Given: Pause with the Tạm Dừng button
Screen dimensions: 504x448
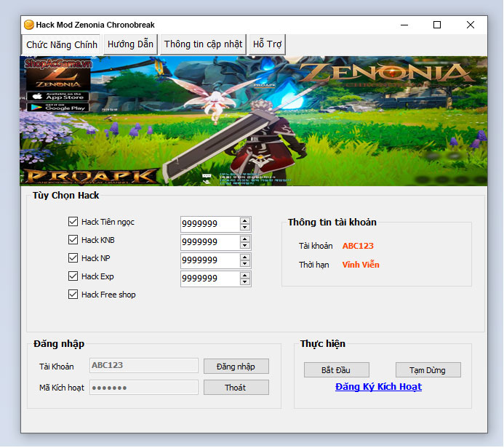Looking at the screenshot, I should pyautogui.click(x=428, y=370).
